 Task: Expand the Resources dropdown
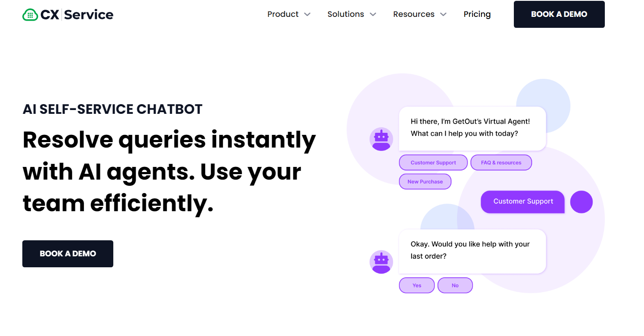click(420, 14)
